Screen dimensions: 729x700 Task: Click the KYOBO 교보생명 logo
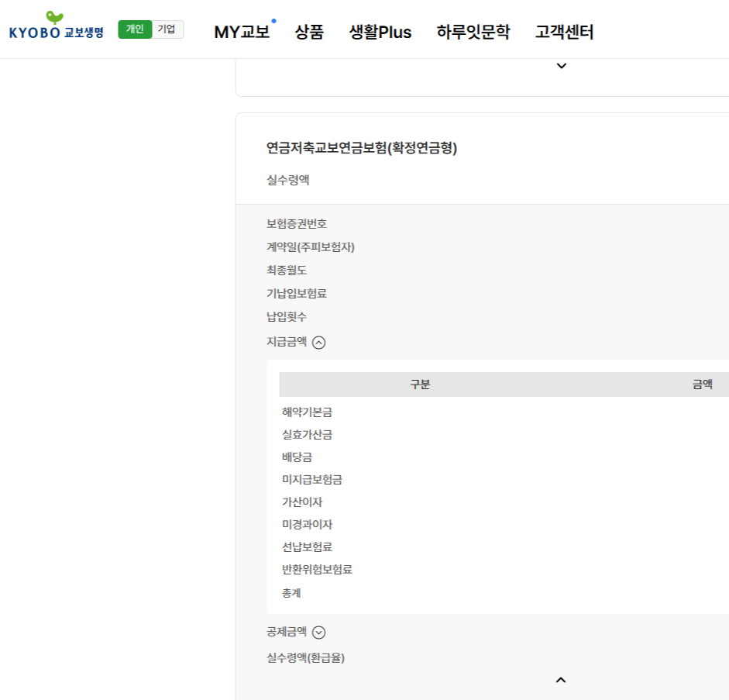point(56,26)
